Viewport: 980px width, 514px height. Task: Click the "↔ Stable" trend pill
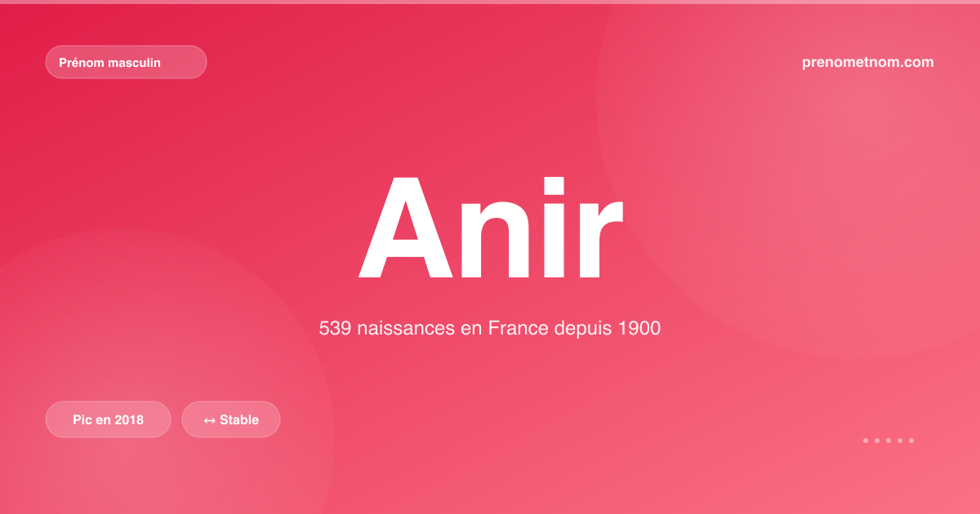[x=231, y=419]
